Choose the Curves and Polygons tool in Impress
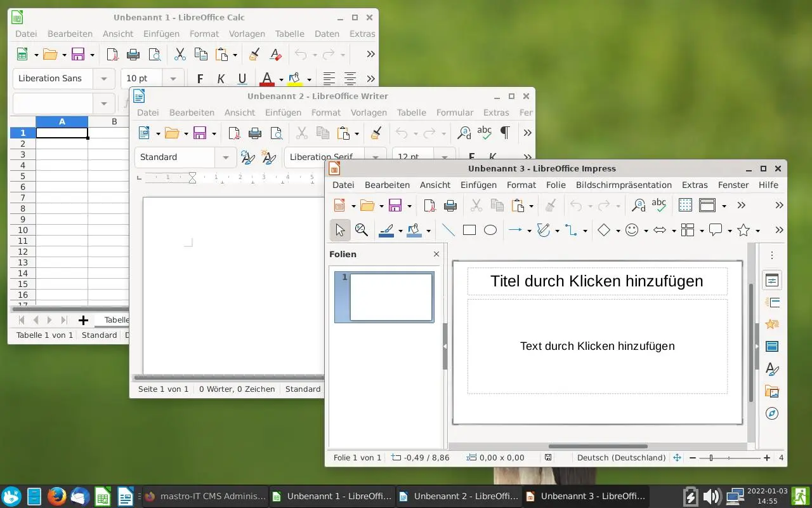 544,231
